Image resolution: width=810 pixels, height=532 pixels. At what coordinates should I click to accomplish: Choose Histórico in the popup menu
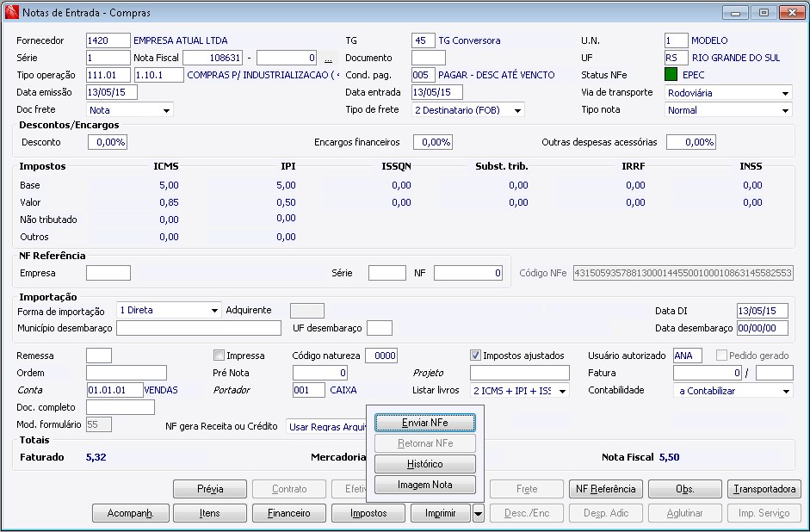coord(425,464)
